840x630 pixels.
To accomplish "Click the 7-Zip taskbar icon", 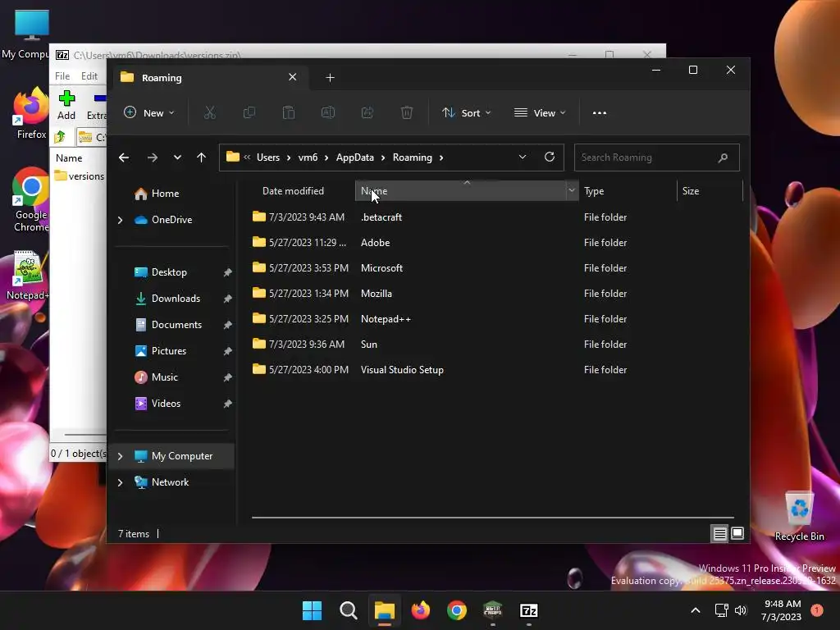I will (529, 610).
